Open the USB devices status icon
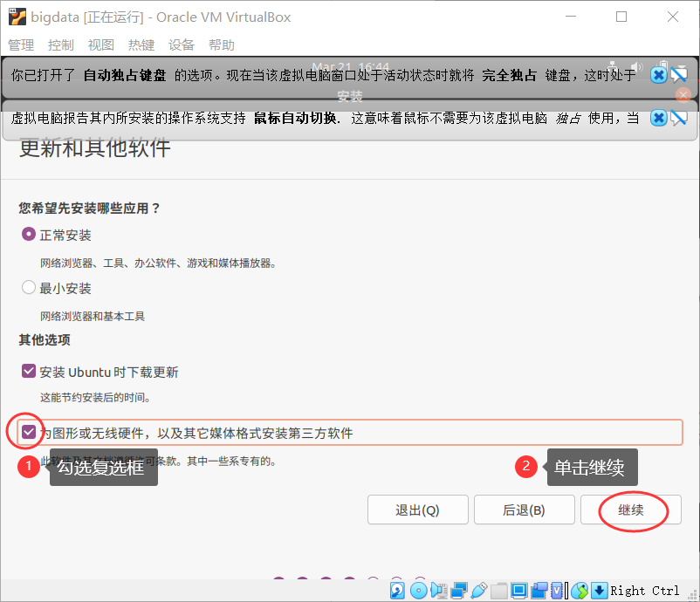The image size is (700, 602). [x=479, y=591]
